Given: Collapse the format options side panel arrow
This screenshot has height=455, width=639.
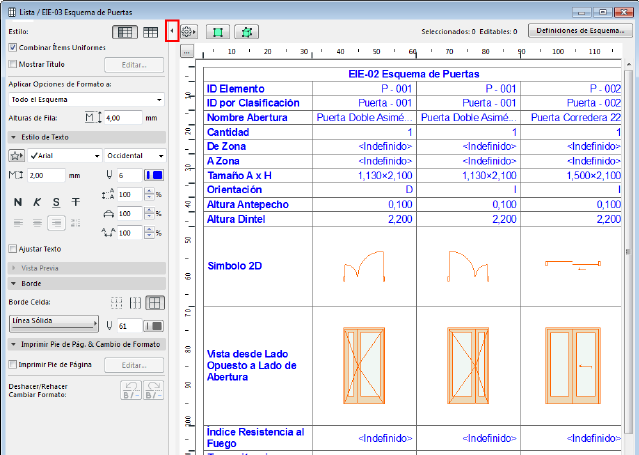Looking at the screenshot, I should tap(171, 32).
